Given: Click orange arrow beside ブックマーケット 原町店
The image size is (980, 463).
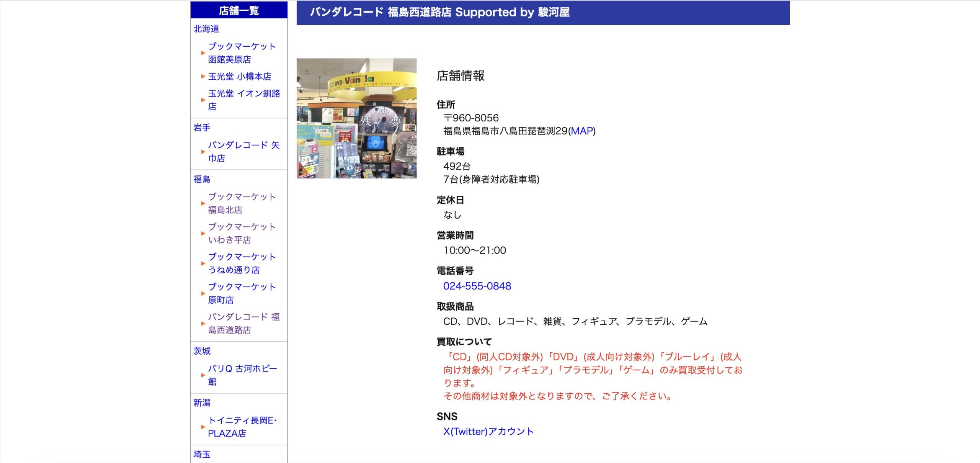Looking at the screenshot, I should pyautogui.click(x=203, y=293).
